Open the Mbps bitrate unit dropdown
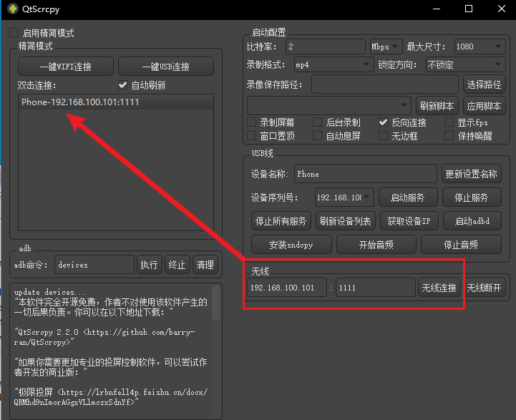516x420 pixels. coord(386,47)
